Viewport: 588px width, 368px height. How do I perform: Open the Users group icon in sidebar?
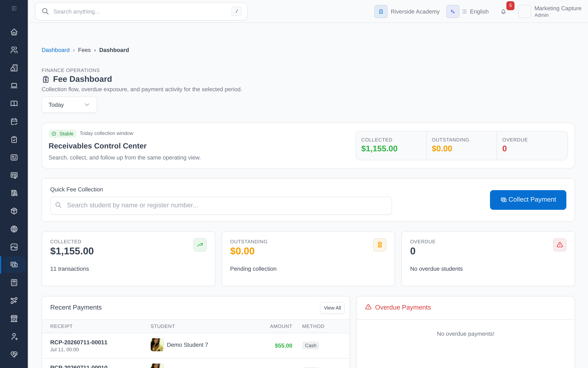pos(14,50)
